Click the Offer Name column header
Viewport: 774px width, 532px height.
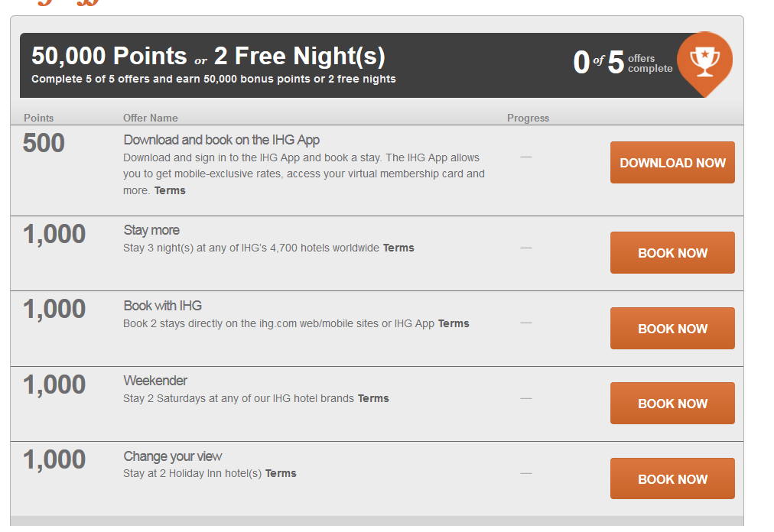tap(151, 118)
